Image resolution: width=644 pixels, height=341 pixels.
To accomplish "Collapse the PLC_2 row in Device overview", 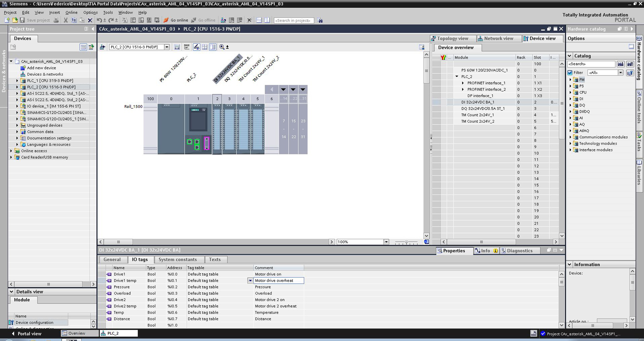I will [457, 77].
